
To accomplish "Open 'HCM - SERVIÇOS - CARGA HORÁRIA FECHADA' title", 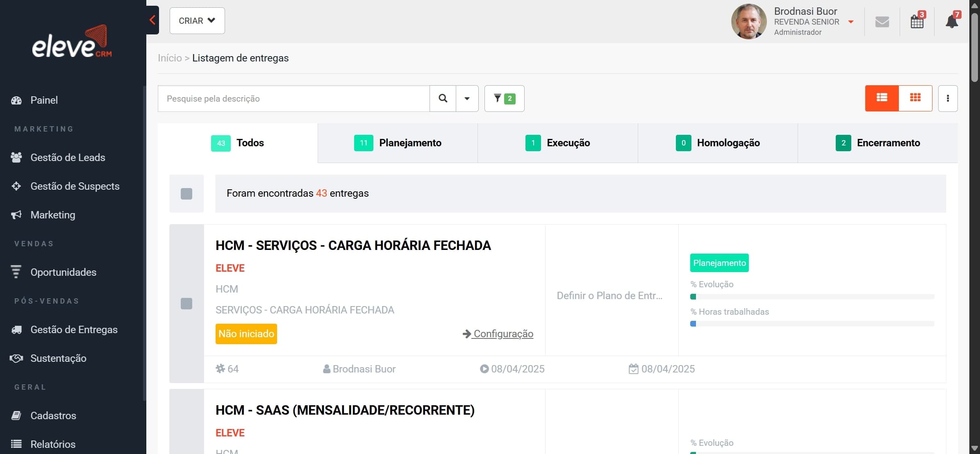I will click(353, 245).
